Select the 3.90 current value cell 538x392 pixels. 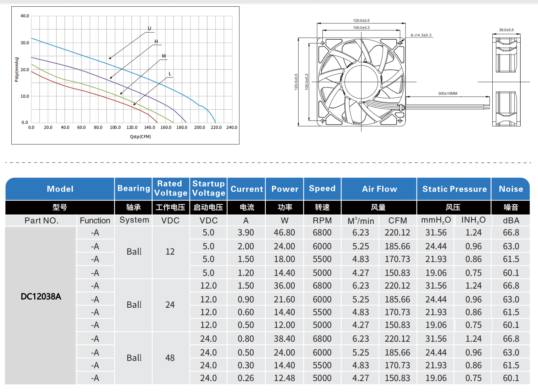click(x=246, y=233)
